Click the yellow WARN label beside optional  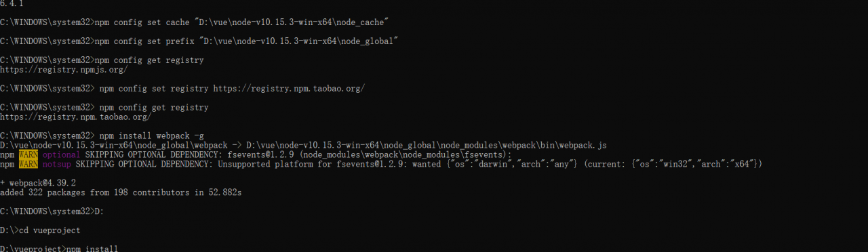pyautogui.click(x=28, y=155)
